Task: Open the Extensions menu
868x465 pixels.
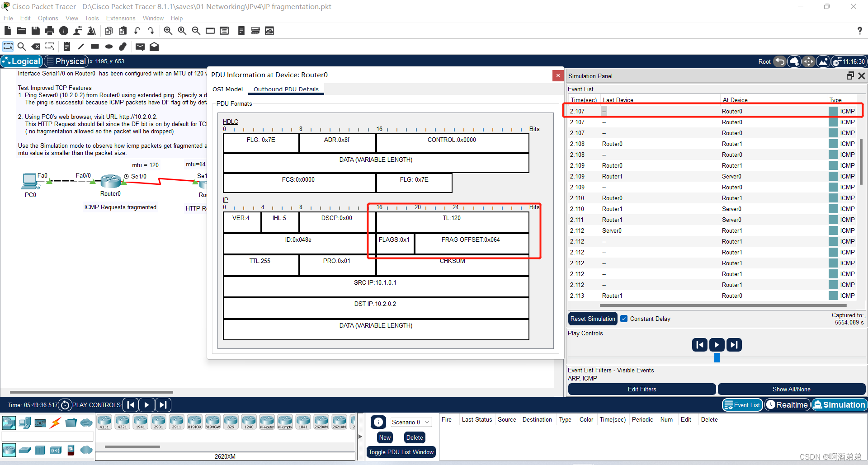Action: [121, 18]
